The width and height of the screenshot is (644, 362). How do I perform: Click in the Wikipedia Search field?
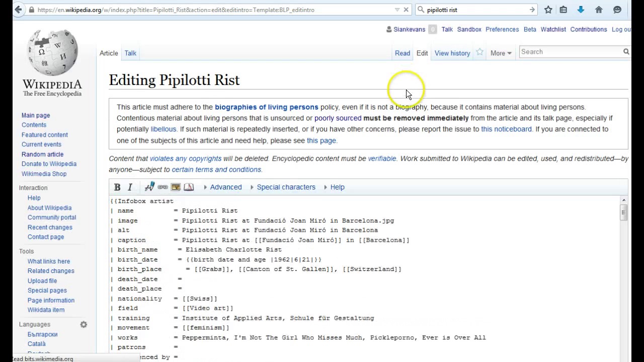571,52
